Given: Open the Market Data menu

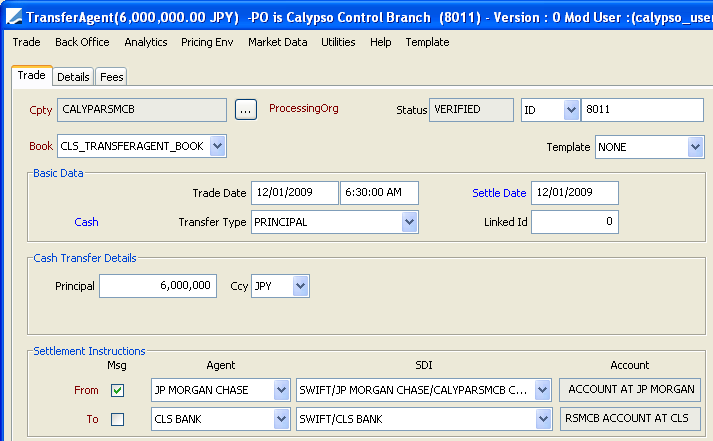Looking at the screenshot, I should click(x=277, y=42).
